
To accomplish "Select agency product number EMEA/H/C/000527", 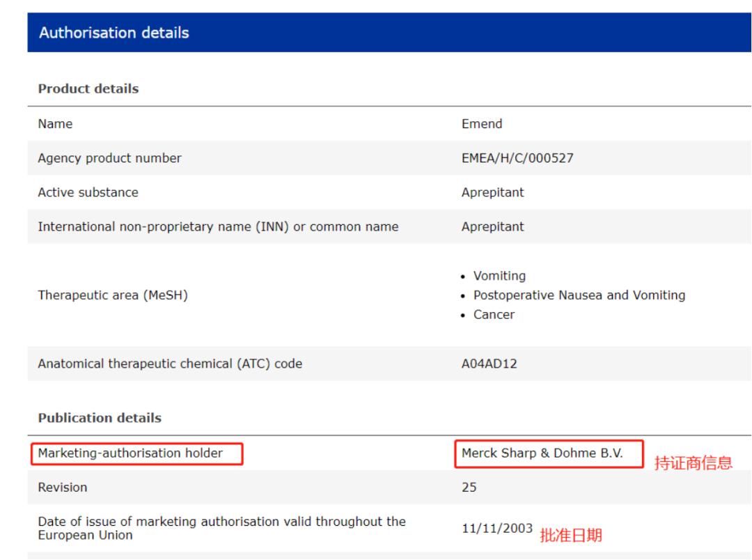I will (517, 158).
